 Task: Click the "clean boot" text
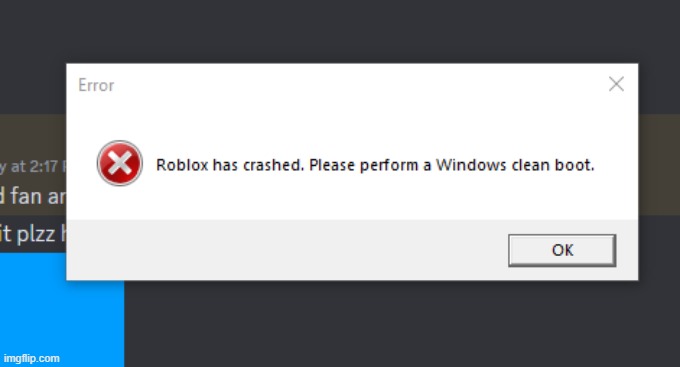click(552, 165)
